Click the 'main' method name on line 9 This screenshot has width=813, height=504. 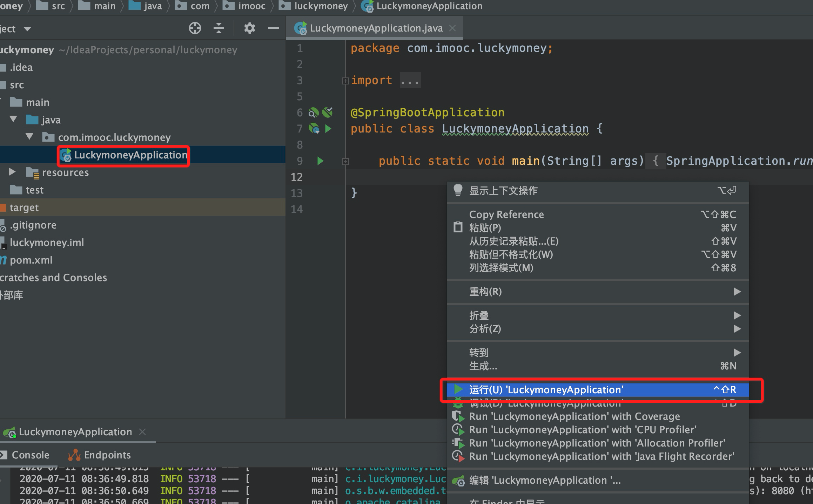(526, 161)
